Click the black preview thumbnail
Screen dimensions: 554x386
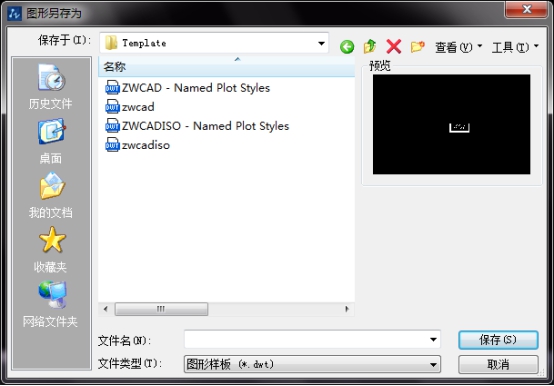[452, 124]
